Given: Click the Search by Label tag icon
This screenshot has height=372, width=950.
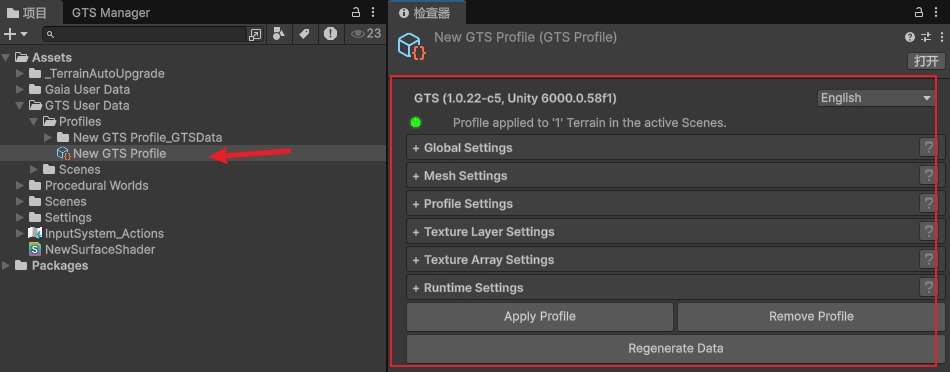Looking at the screenshot, I should click(x=304, y=34).
